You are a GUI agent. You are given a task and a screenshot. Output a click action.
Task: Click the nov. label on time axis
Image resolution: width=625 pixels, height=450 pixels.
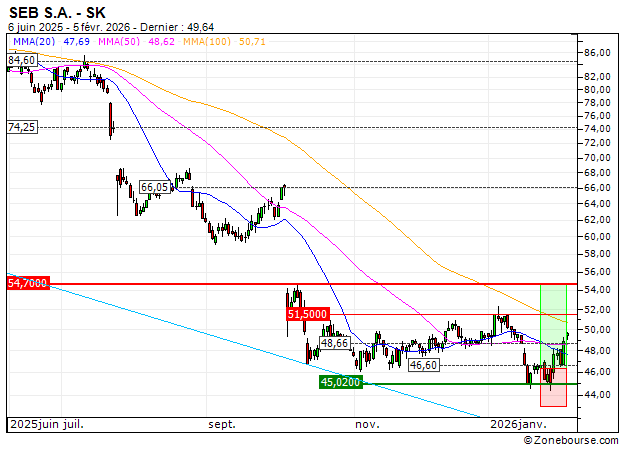[368, 424]
